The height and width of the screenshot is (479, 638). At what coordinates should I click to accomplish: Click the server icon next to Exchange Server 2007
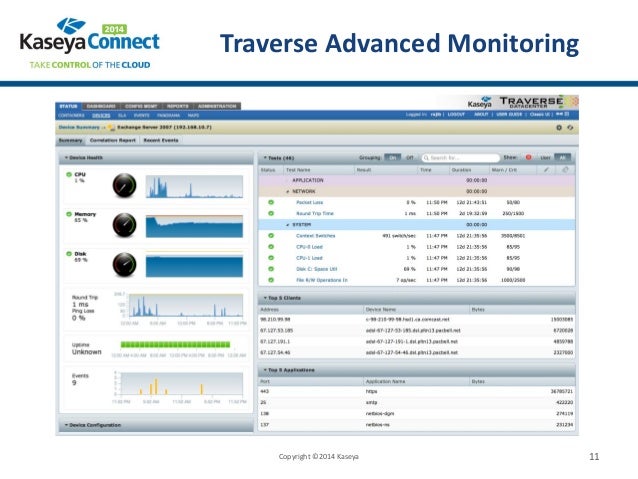111,128
